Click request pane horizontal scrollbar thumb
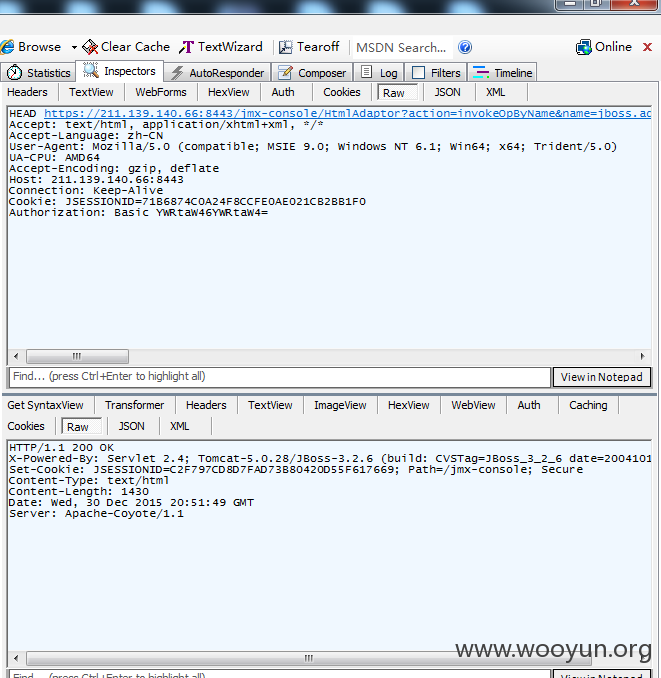Viewport: 661px width, 678px height. (77, 356)
